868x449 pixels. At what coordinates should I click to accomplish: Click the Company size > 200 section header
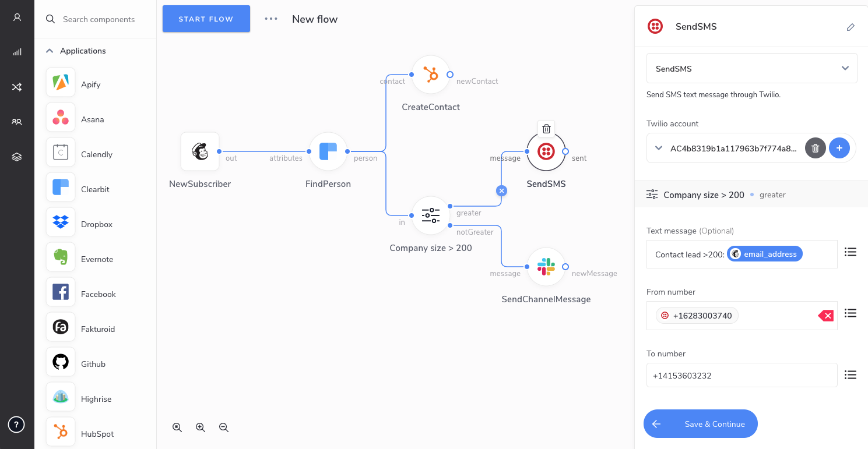pyautogui.click(x=751, y=195)
